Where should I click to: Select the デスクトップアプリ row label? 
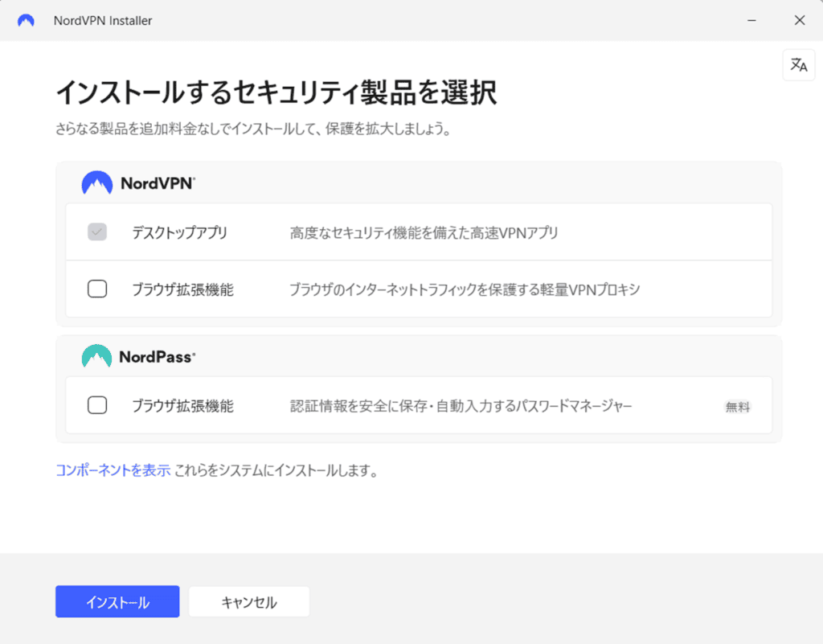coord(179,233)
